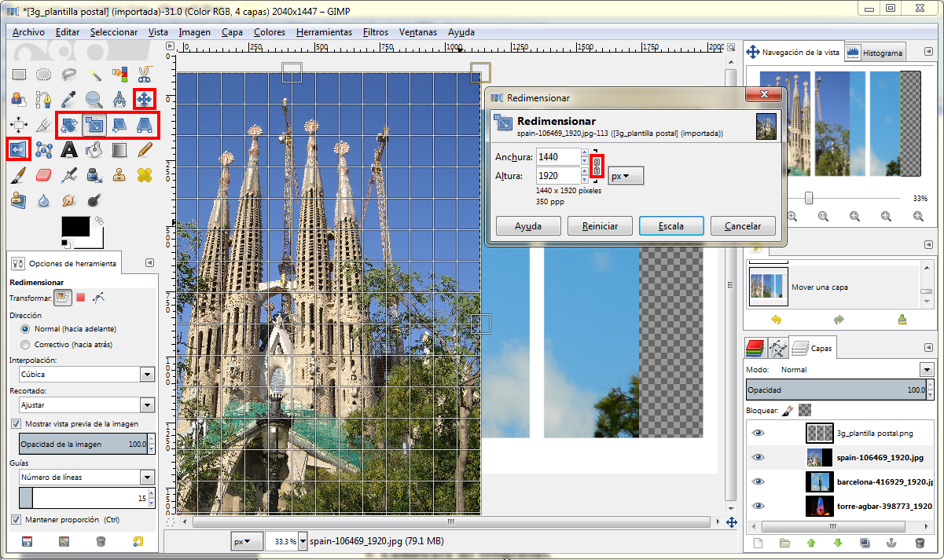Click the Escala button in the dialog
Image resolution: width=944 pixels, height=560 pixels.
(670, 225)
